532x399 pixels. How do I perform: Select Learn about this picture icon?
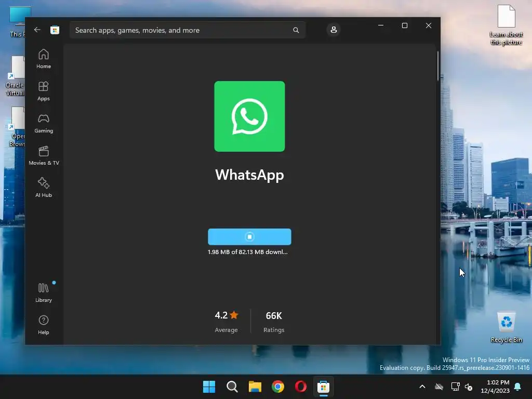point(506,25)
